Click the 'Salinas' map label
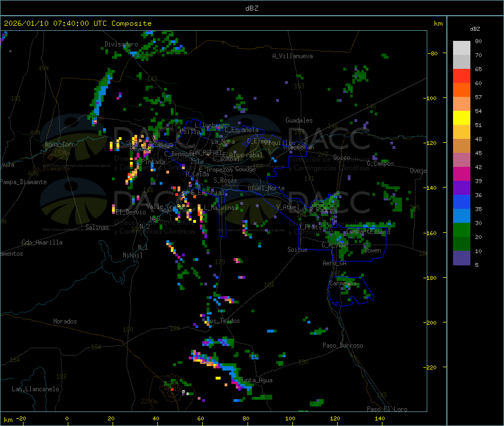 (97, 227)
